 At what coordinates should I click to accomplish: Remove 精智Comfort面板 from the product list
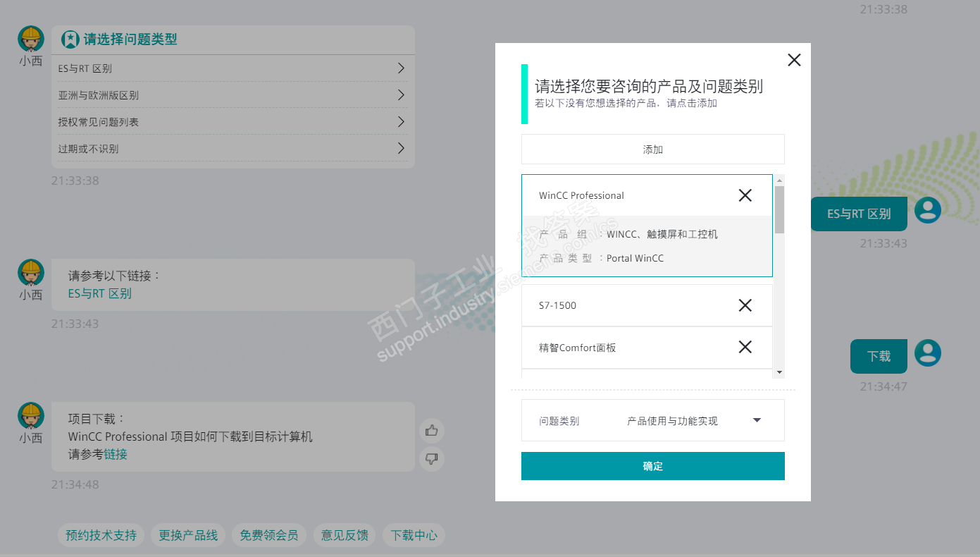[745, 347]
